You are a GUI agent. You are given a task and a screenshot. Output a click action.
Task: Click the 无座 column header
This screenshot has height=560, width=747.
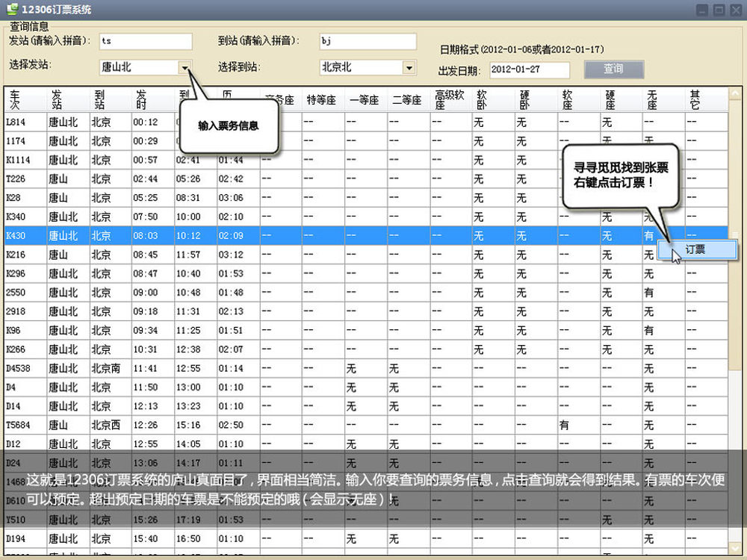point(664,99)
